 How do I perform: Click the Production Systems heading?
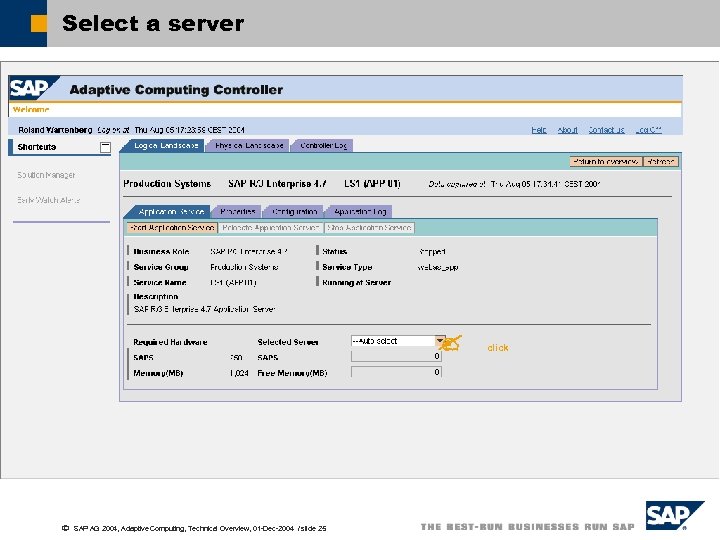167,184
